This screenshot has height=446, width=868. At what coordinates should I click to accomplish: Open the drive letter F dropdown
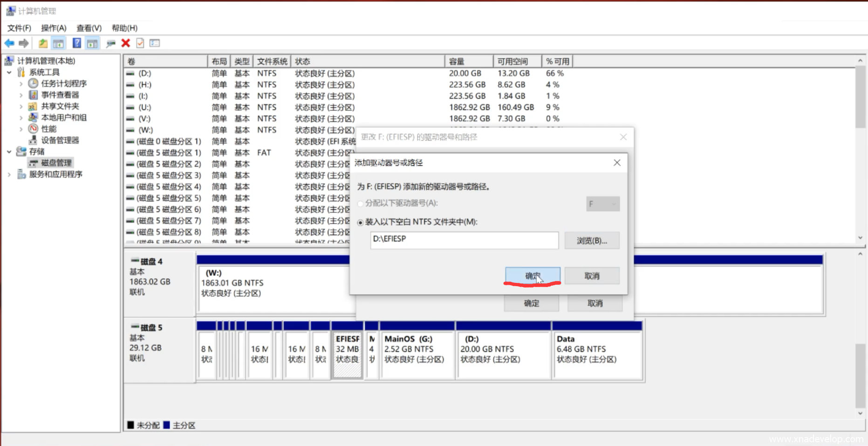(602, 204)
